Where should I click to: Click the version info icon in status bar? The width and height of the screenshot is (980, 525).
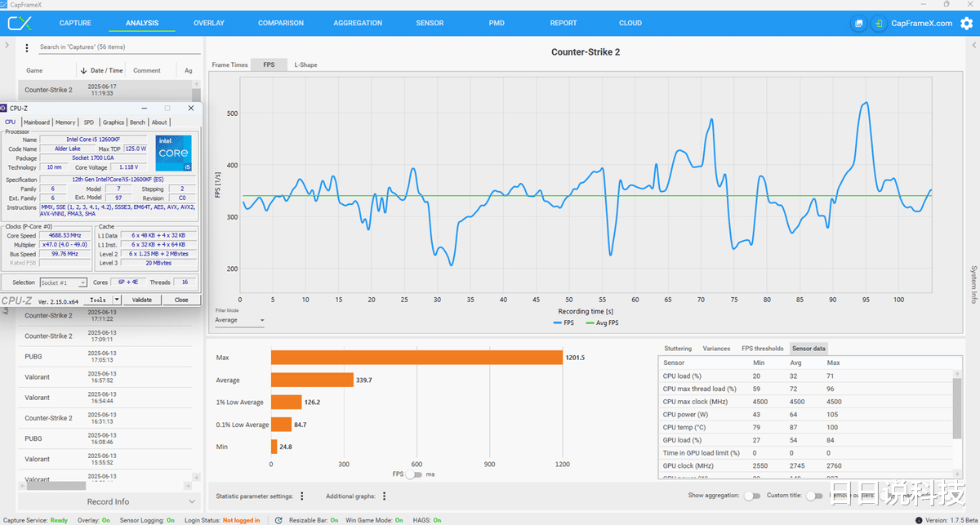[x=920, y=520]
